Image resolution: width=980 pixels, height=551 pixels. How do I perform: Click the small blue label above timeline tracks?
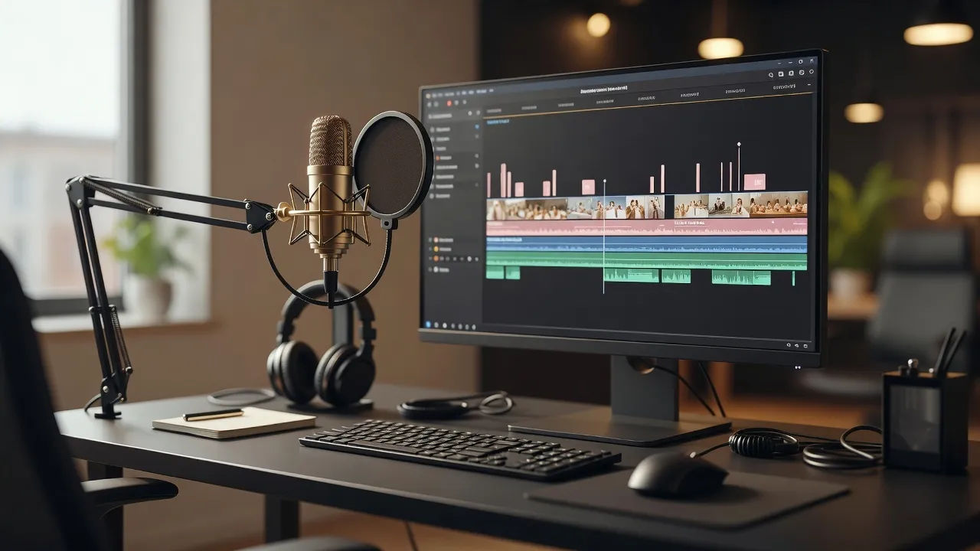coord(498,122)
